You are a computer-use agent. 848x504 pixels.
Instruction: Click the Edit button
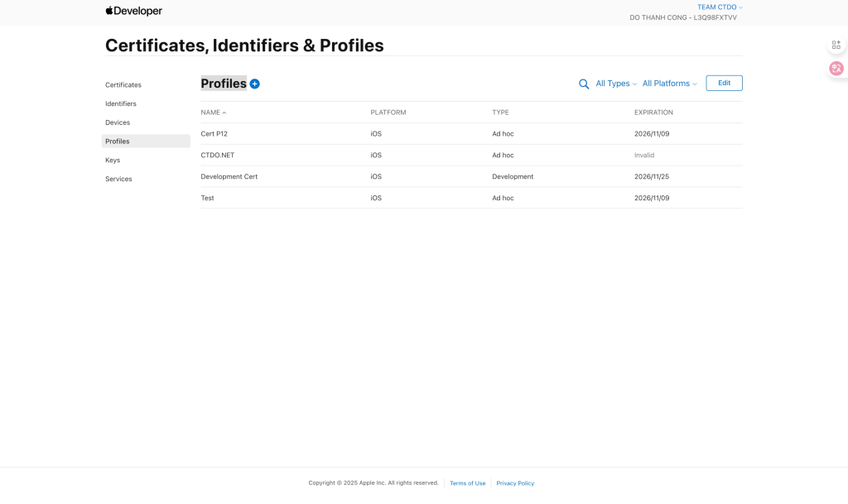click(x=724, y=83)
